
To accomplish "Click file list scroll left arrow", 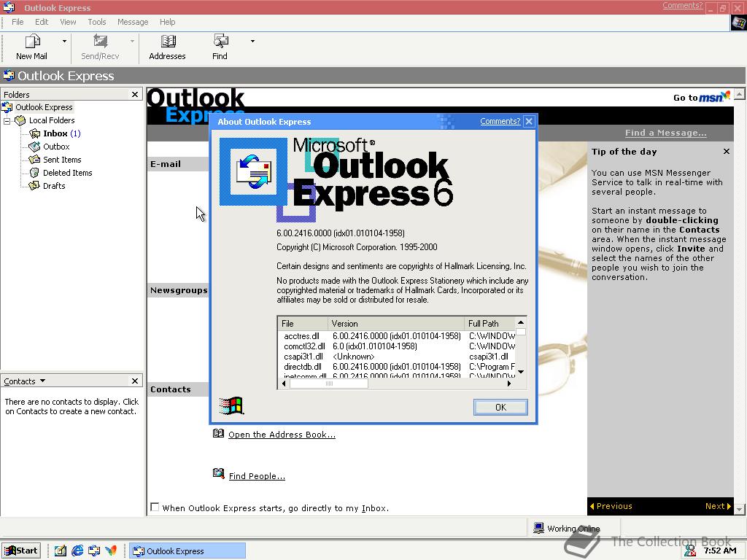I will pos(284,384).
